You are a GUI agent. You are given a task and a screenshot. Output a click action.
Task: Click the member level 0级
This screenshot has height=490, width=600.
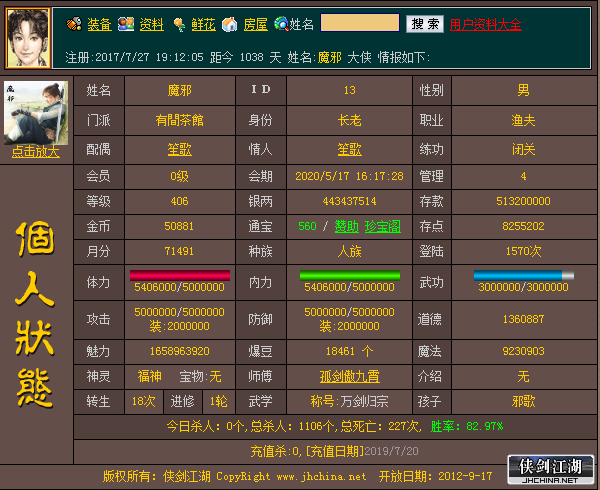(x=179, y=176)
